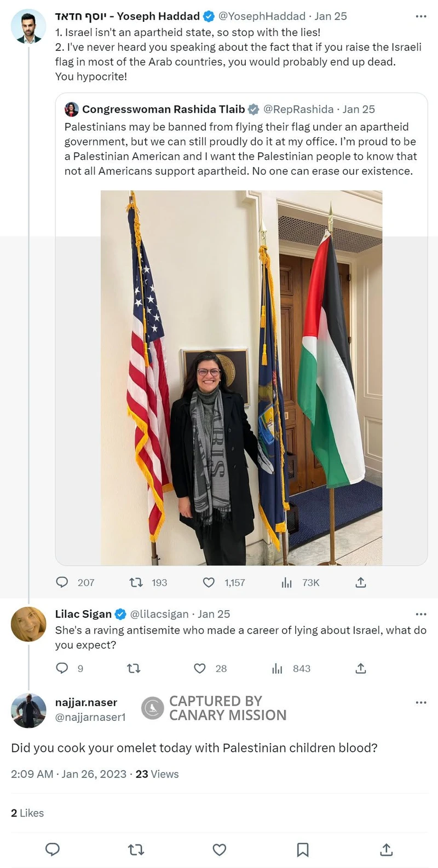438x868 pixels.
Task: Reply to Lilac Sigan's tweet
Action: pyautogui.click(x=62, y=668)
